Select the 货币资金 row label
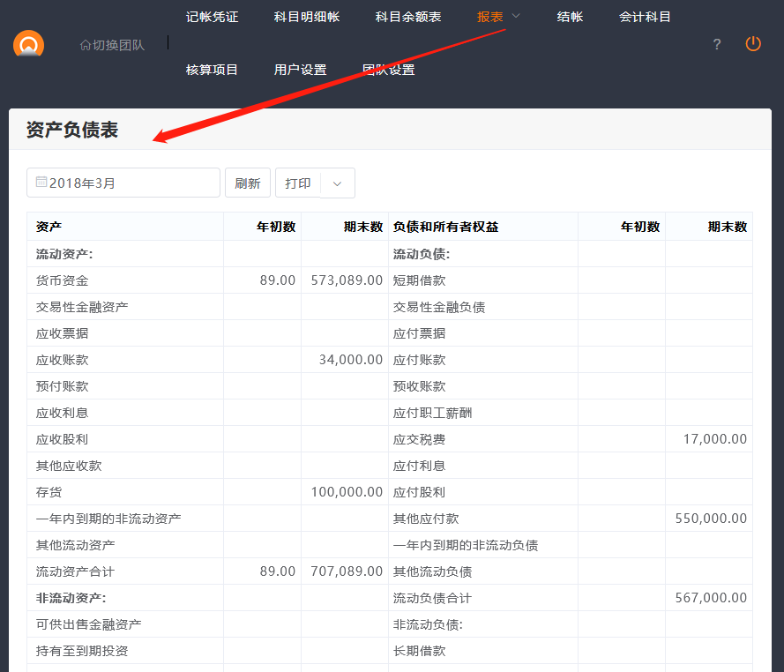784x672 pixels. pyautogui.click(x=62, y=280)
